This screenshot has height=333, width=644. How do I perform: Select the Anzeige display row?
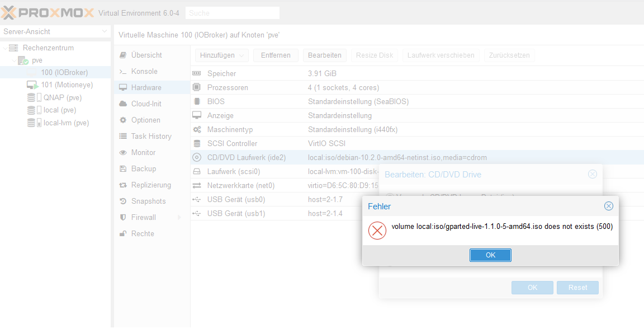417,115
